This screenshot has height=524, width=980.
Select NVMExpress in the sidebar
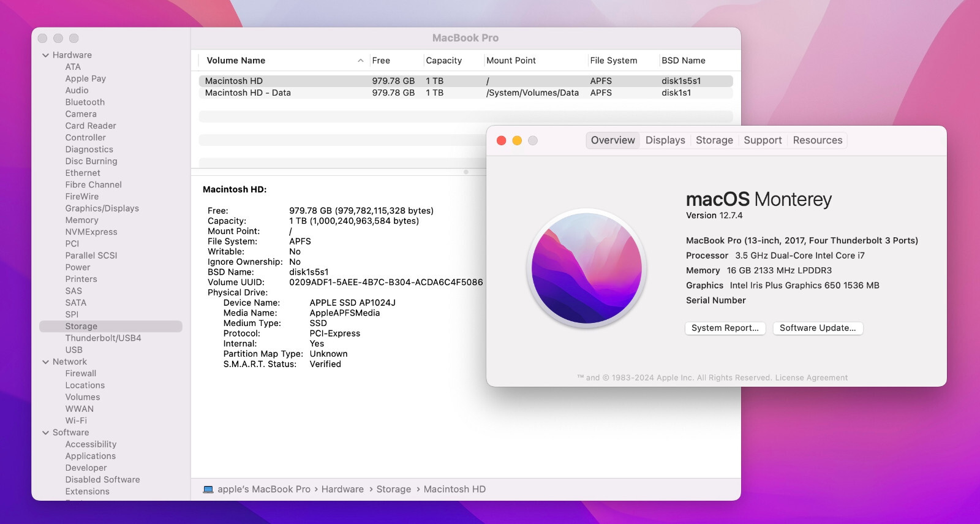91,232
